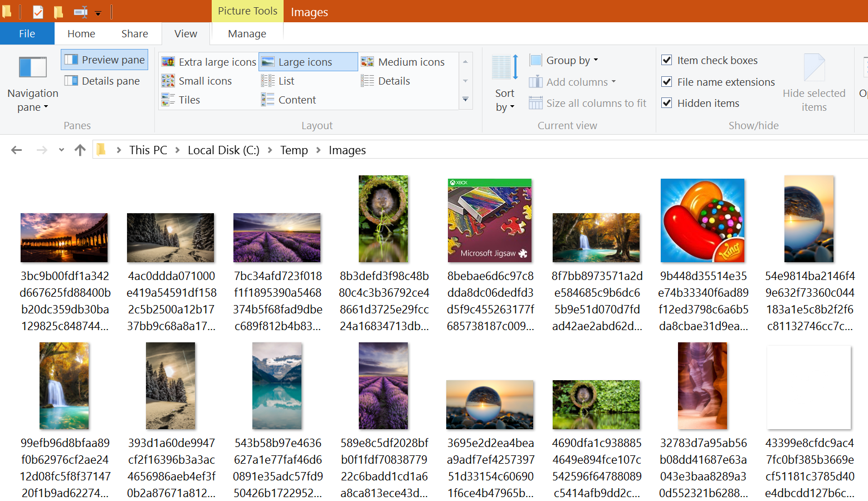This screenshot has height=501, width=868.
Task: Select Large icons layout
Action: [308, 62]
